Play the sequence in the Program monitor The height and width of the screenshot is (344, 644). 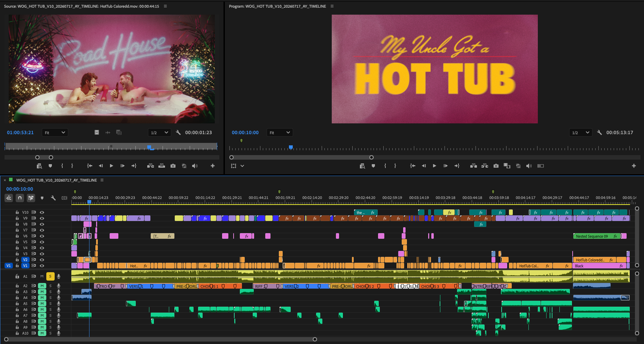pyautogui.click(x=434, y=166)
